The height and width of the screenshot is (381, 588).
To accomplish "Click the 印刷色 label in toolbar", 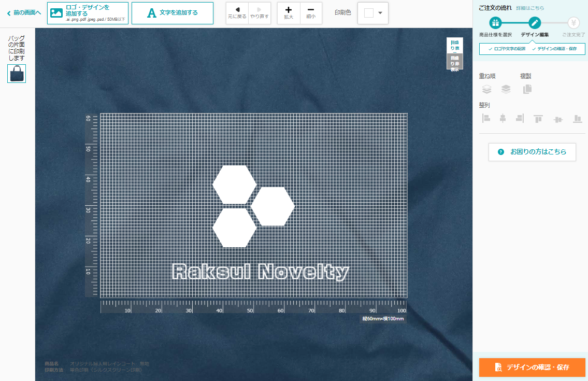I will tap(343, 13).
